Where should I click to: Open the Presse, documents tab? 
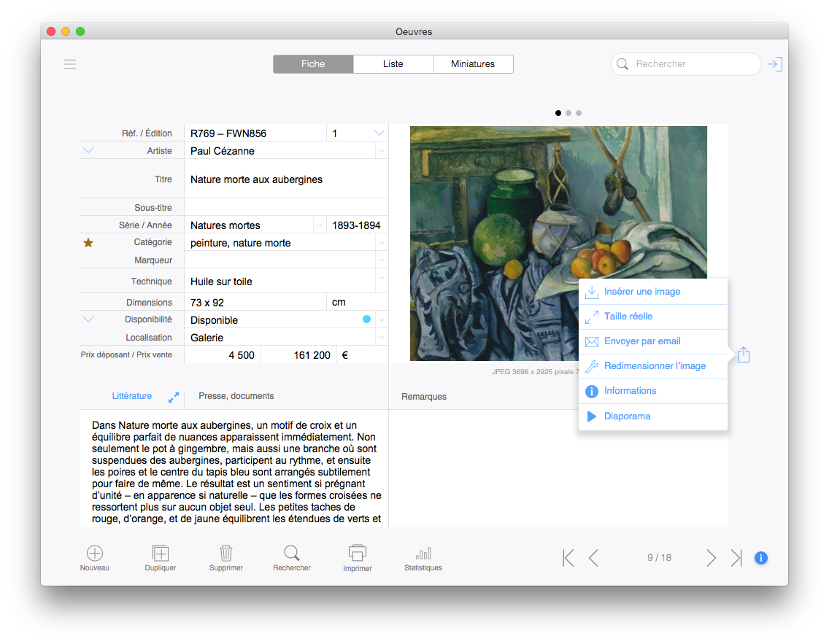pyautogui.click(x=236, y=396)
